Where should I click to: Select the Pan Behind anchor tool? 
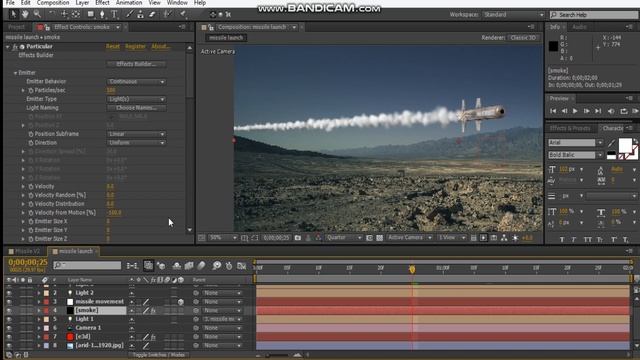(x=76, y=15)
